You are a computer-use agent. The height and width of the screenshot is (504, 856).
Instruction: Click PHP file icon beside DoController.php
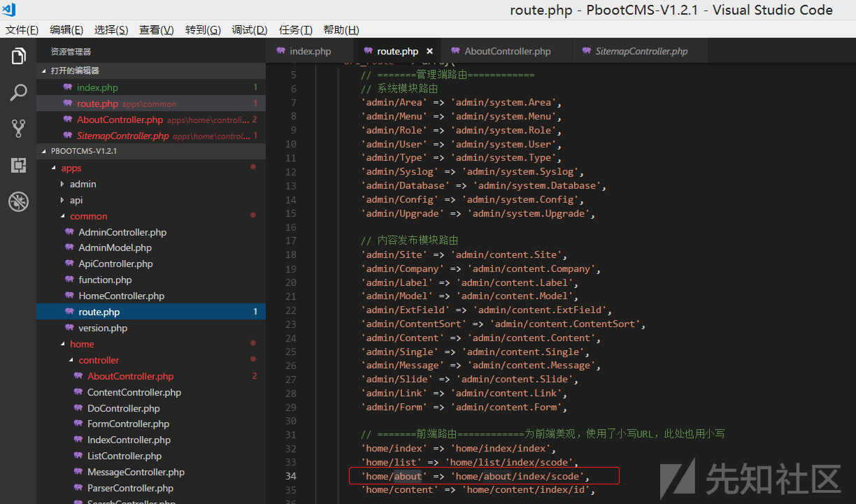(x=78, y=408)
